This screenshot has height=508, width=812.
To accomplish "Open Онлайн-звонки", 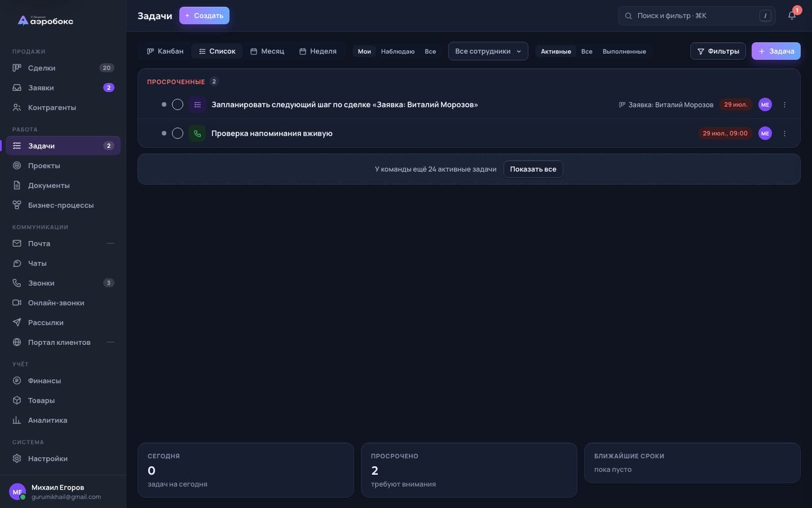I will point(63,303).
